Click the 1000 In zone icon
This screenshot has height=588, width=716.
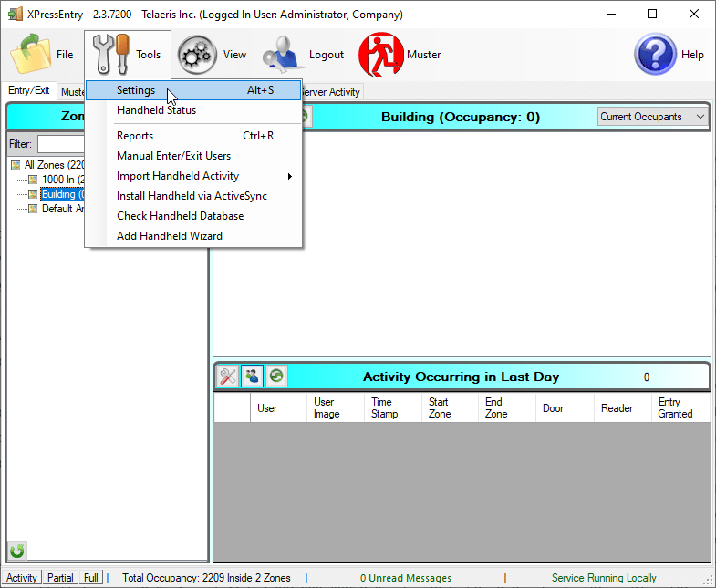(33, 180)
